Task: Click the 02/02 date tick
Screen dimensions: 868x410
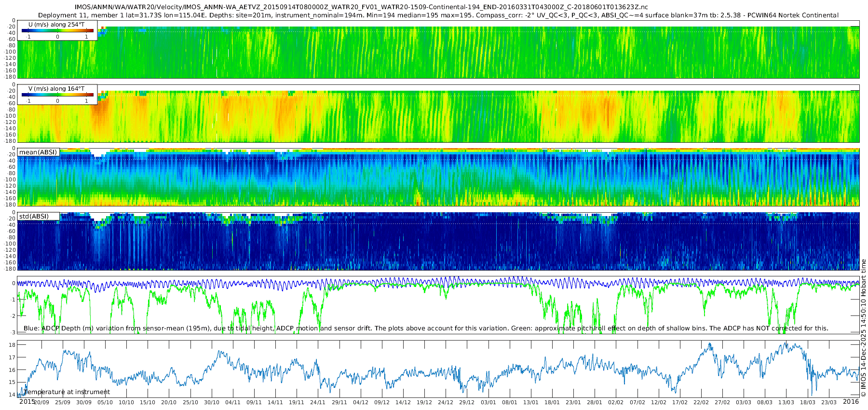Action: click(x=616, y=402)
